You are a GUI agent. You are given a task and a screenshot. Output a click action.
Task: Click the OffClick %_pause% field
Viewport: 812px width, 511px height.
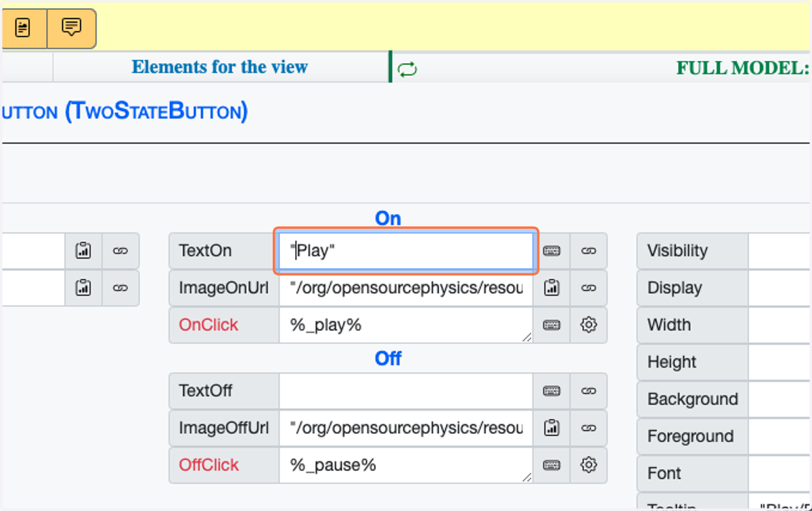point(406,465)
